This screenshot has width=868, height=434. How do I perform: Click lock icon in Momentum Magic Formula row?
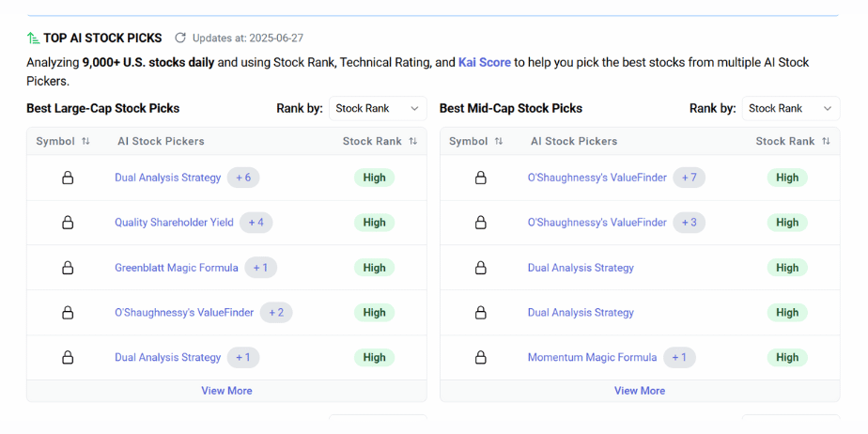(481, 358)
